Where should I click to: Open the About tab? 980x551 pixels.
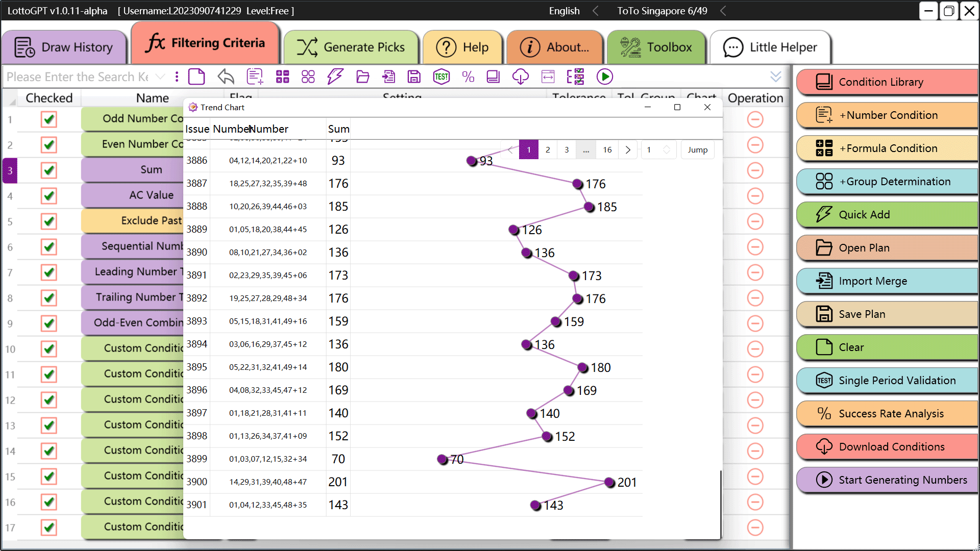[554, 47]
